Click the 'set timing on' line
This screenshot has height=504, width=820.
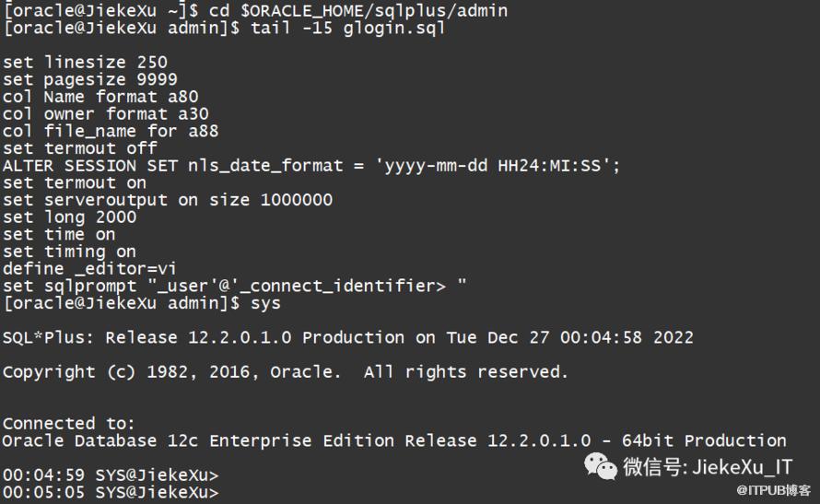[x=69, y=252]
